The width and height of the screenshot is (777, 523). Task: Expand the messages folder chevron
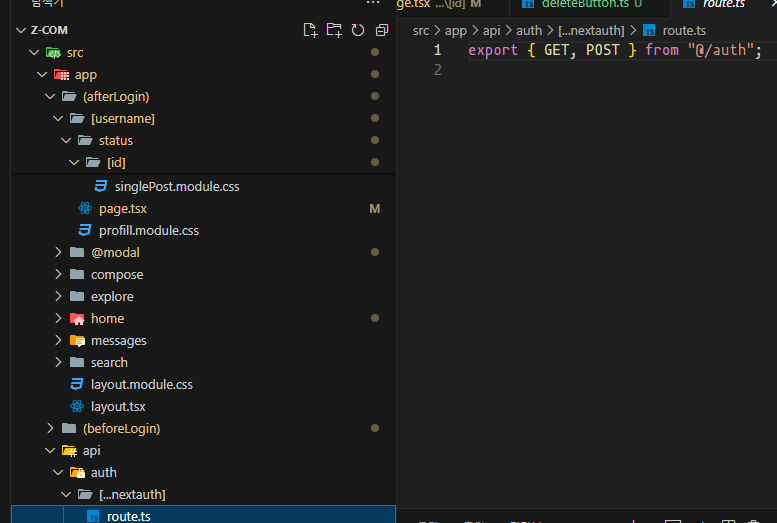pyautogui.click(x=58, y=340)
